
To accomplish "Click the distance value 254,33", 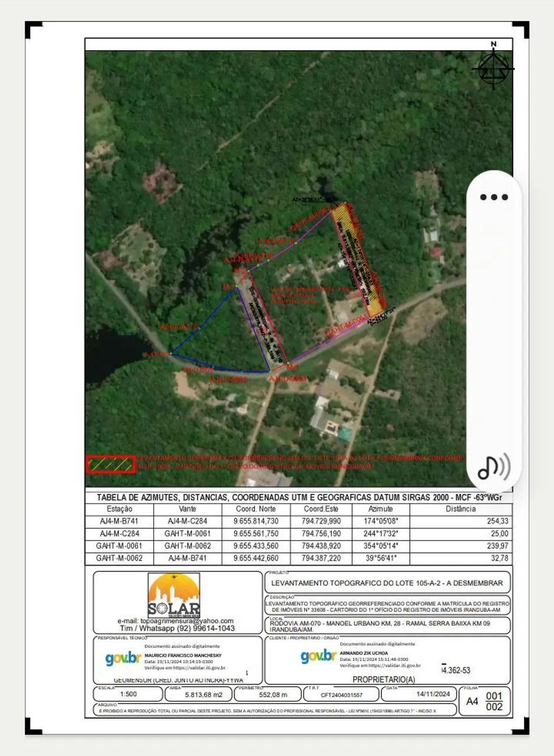I will pyautogui.click(x=498, y=522).
